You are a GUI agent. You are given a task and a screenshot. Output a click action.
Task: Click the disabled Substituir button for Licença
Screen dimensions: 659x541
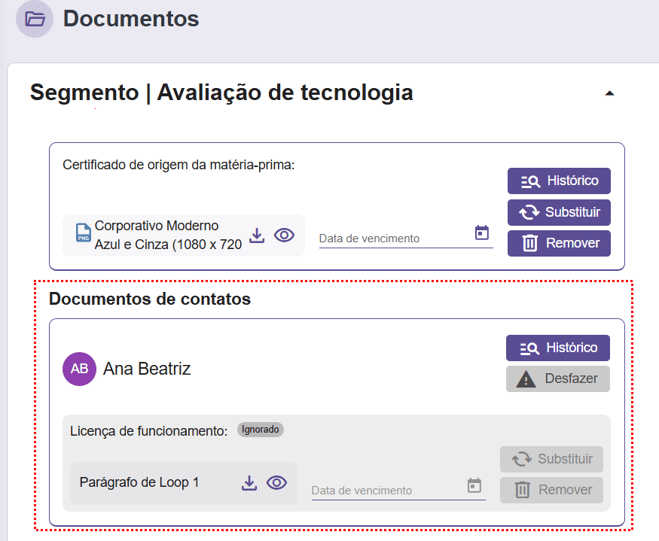point(552,459)
